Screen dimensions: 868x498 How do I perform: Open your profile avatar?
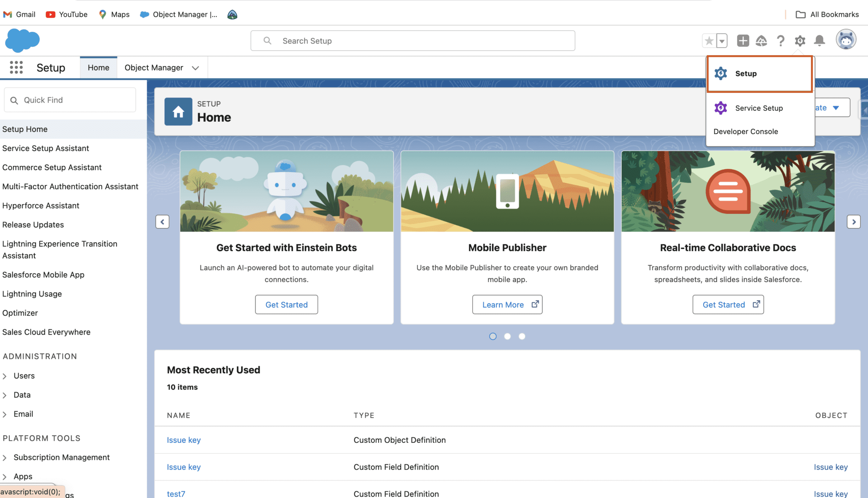tap(846, 40)
